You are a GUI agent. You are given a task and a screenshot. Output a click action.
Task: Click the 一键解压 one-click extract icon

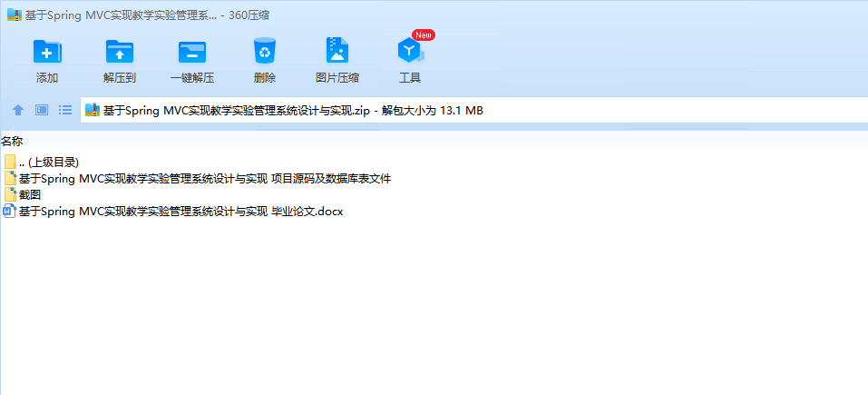192,52
